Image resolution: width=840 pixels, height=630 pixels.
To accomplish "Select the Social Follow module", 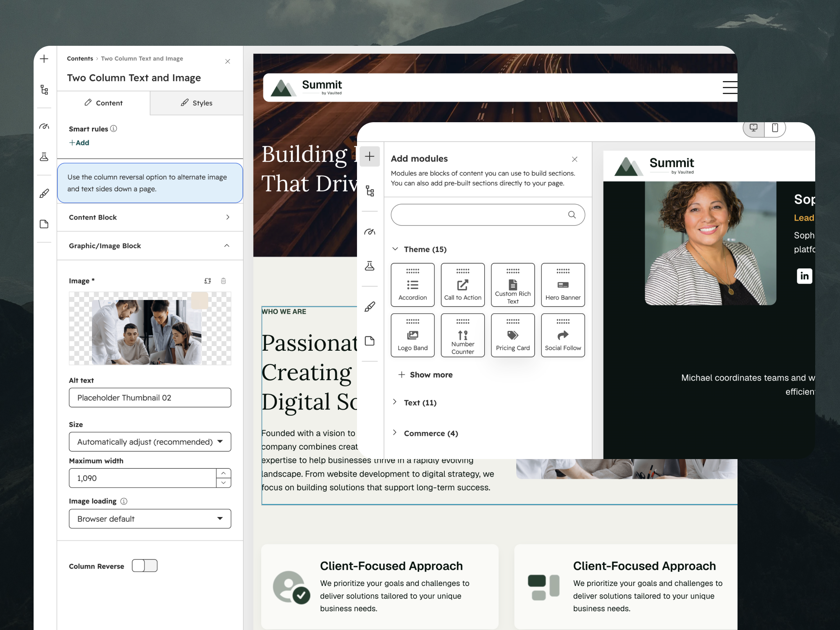I will coord(563,335).
